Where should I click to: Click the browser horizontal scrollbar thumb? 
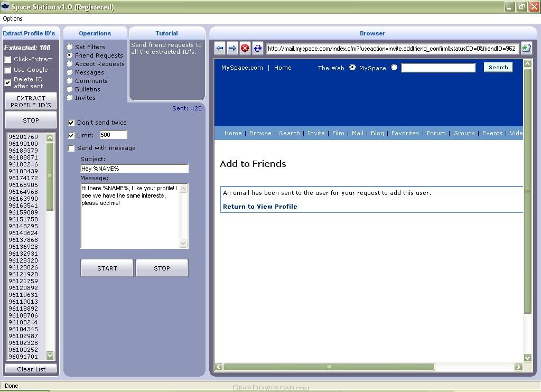329,367
